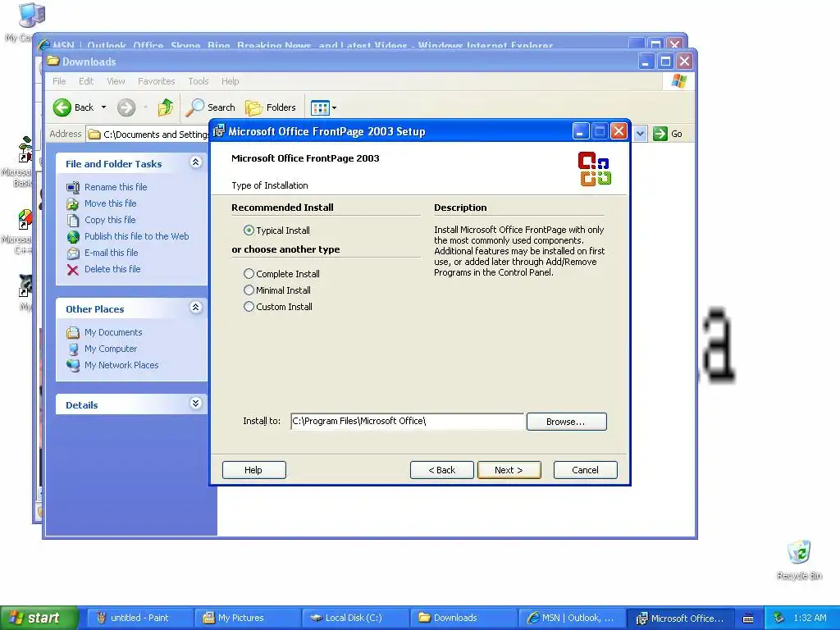Click the Microsoft Office taskbar button
840x630 pixels.
pos(679,619)
